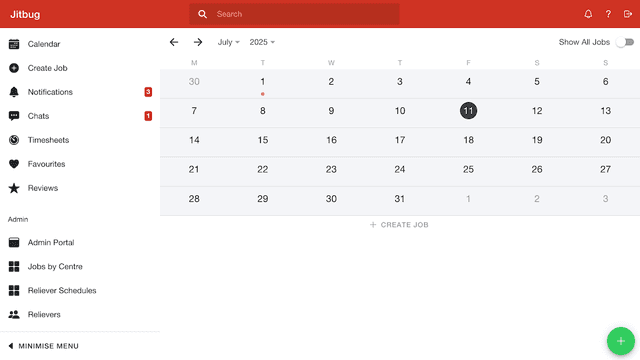This screenshot has width=640, height=360.
Task: Open help via question mark icon
Action: tap(608, 14)
